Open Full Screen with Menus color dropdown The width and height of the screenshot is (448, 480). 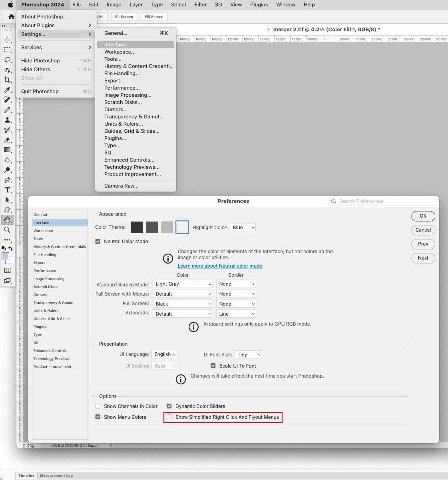click(183, 294)
